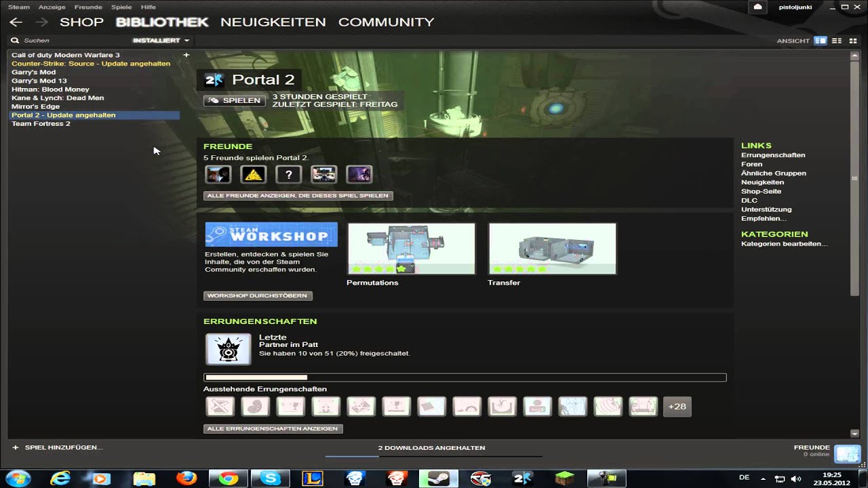Open the Steam Workshop banner
The image size is (868, 488).
[x=271, y=235]
